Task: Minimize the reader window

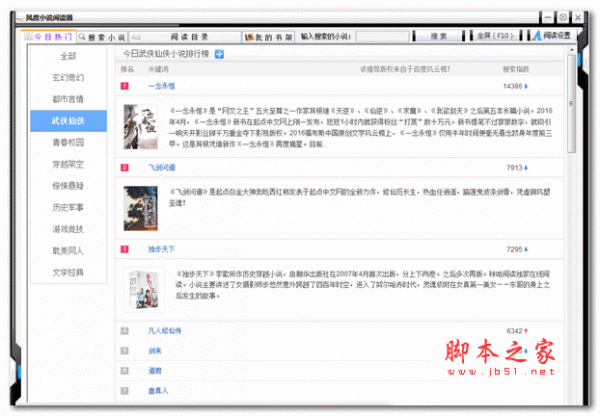Action: pyautogui.click(x=548, y=17)
